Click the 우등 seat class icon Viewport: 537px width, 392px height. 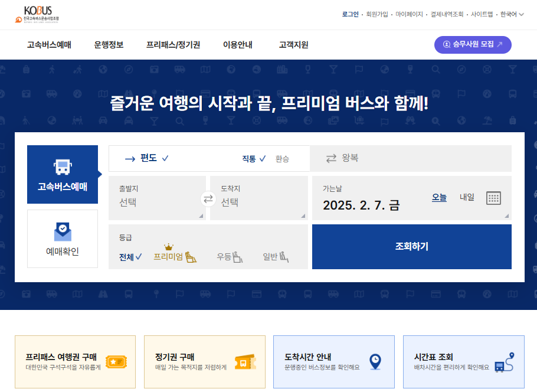[237, 256]
